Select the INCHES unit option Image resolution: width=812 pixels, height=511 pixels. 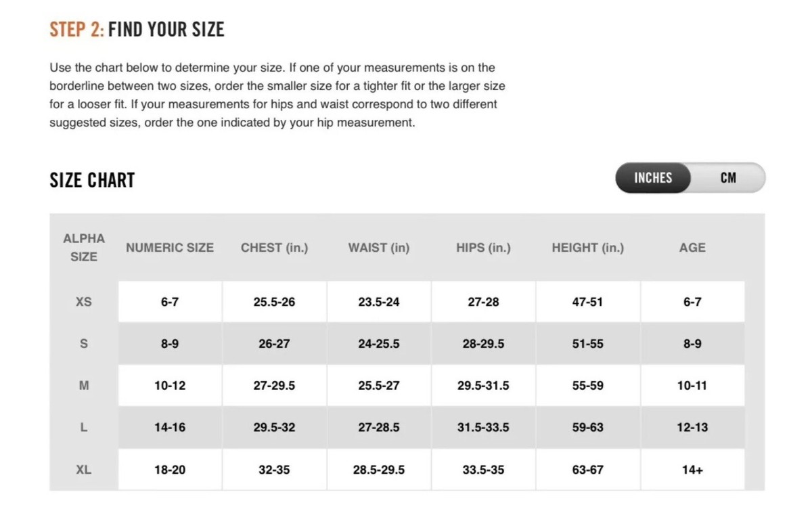pyautogui.click(x=653, y=178)
